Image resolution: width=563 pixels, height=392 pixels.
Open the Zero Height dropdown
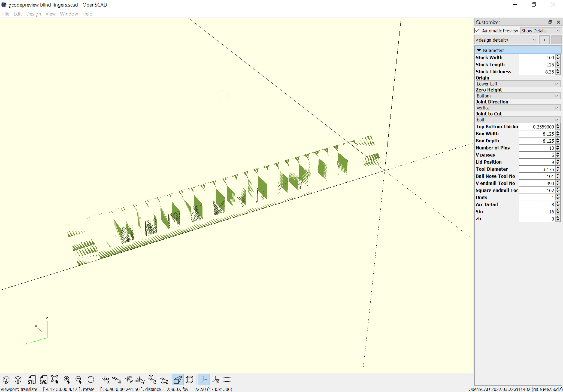coord(518,96)
